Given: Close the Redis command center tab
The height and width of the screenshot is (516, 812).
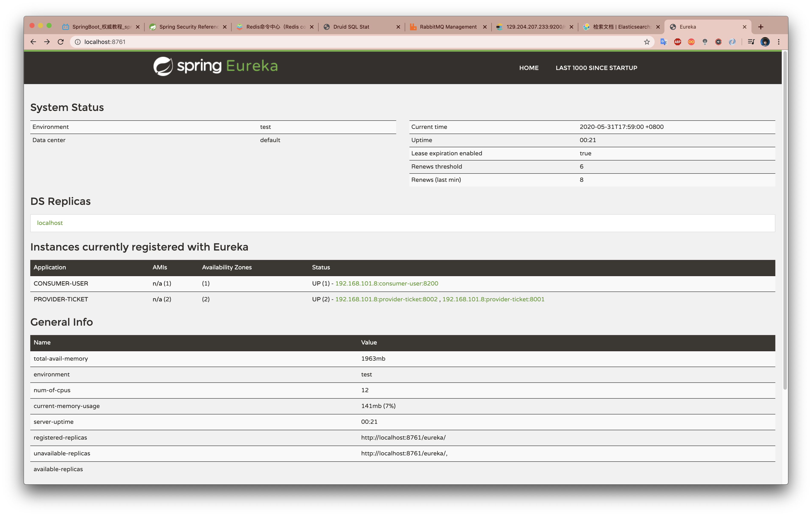Looking at the screenshot, I should [312, 27].
